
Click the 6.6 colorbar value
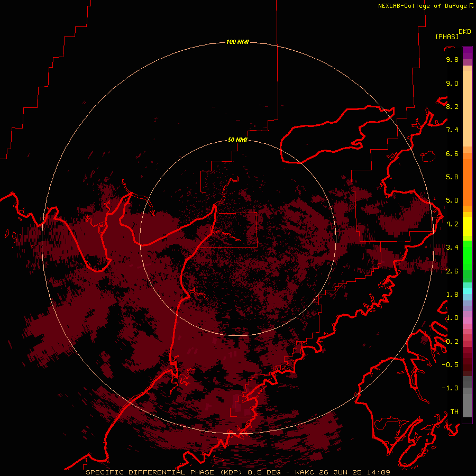pyautogui.click(x=452, y=153)
